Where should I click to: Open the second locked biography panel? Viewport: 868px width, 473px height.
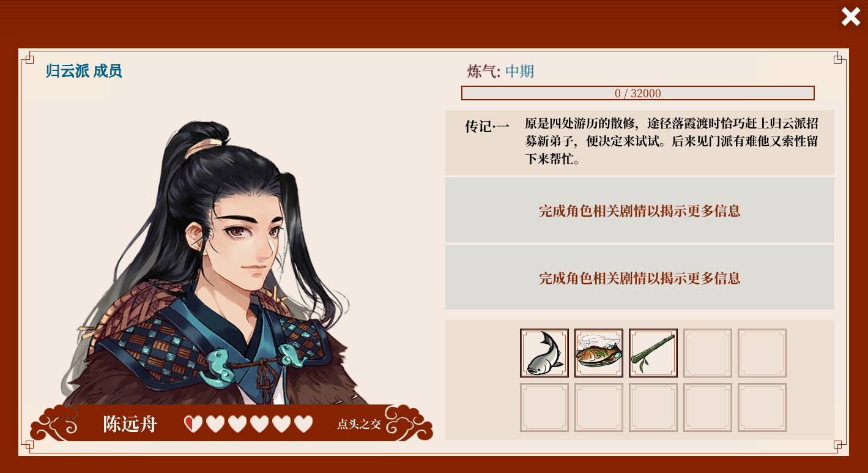(640, 278)
